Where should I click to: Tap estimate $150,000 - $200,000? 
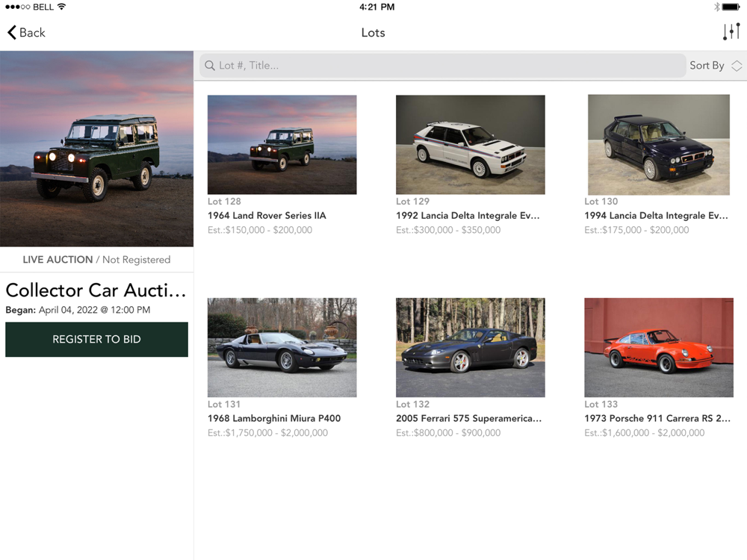[x=260, y=230]
